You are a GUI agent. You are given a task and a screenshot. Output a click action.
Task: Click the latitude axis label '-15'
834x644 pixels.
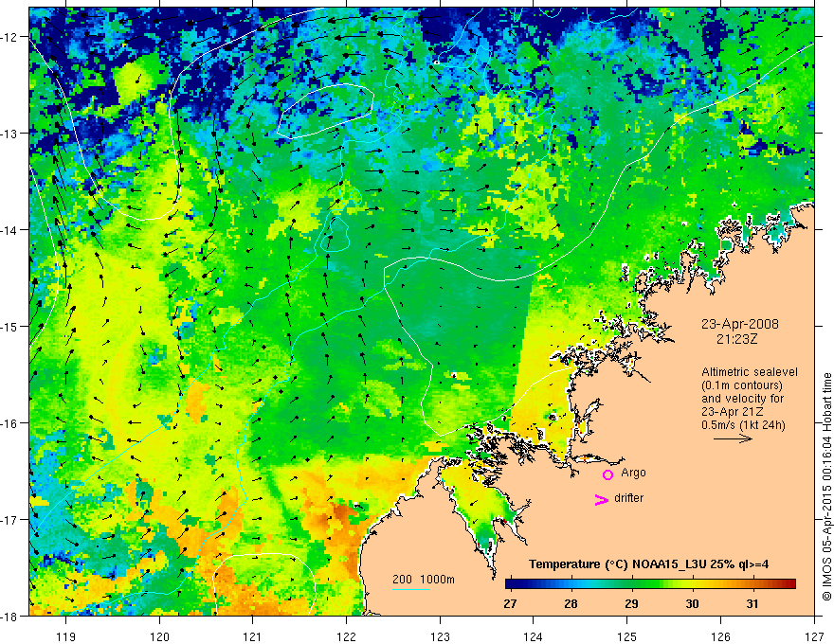pos(10,327)
